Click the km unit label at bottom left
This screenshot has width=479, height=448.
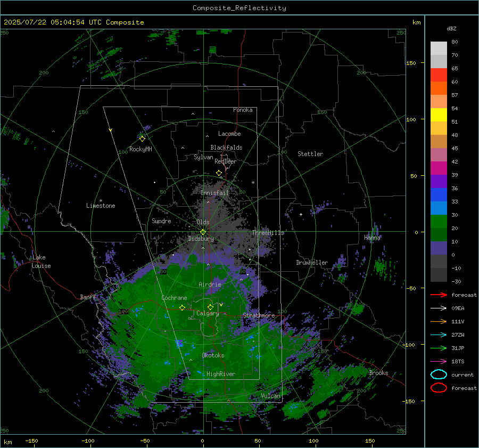[x=7, y=442]
